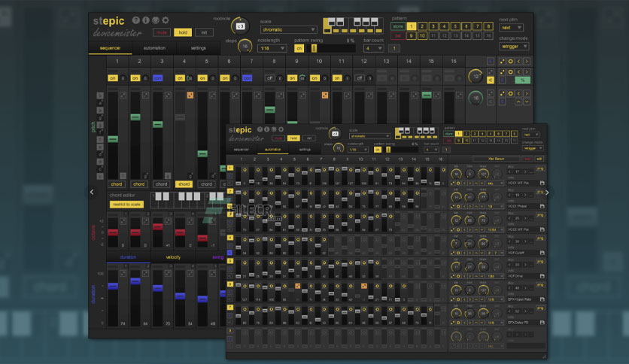Select automation lane 1 yellow number button

pyautogui.click(x=230, y=168)
